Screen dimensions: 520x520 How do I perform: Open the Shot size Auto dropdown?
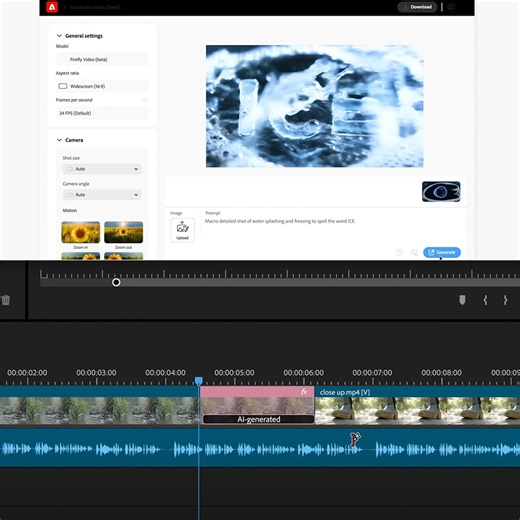[x=102, y=169]
